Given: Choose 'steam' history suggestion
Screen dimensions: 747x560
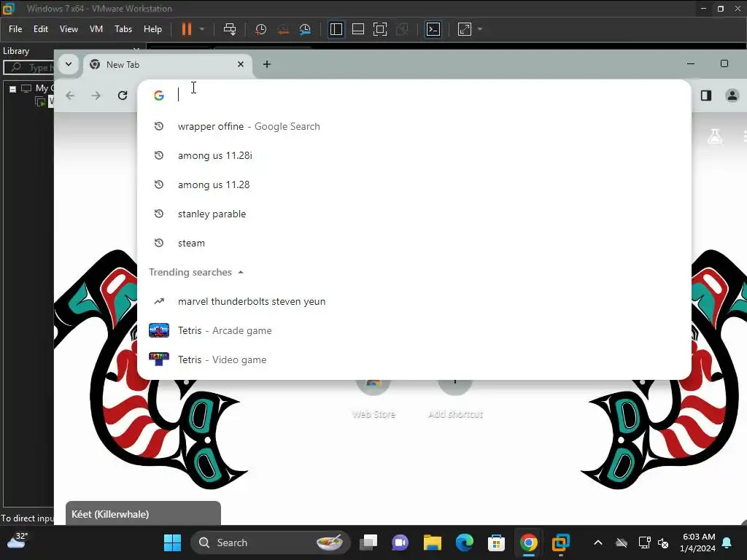Looking at the screenshot, I should tap(414, 243).
